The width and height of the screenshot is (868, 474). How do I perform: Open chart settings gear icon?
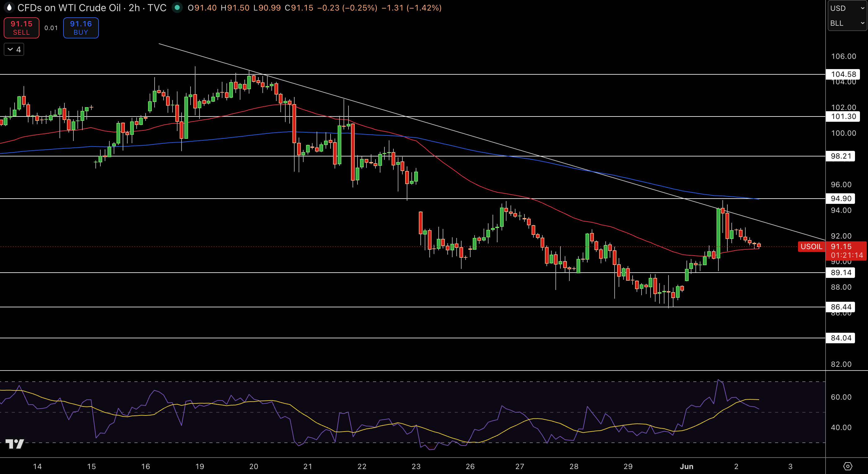click(848, 466)
